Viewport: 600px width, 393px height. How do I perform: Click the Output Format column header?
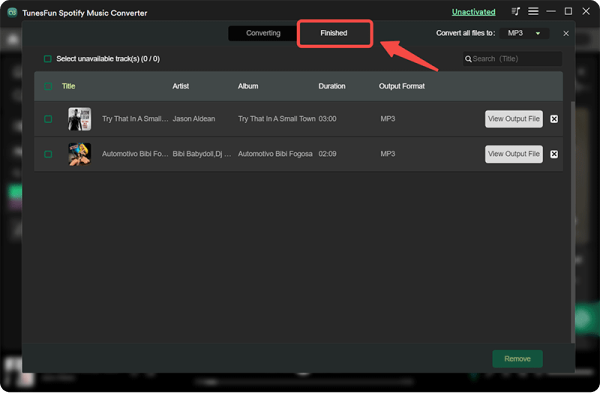coord(402,86)
